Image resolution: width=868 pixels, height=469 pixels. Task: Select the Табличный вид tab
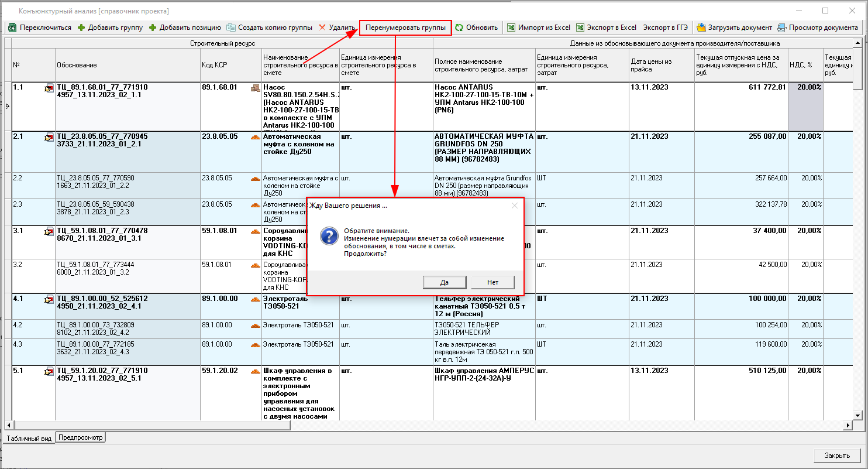[x=28, y=438]
